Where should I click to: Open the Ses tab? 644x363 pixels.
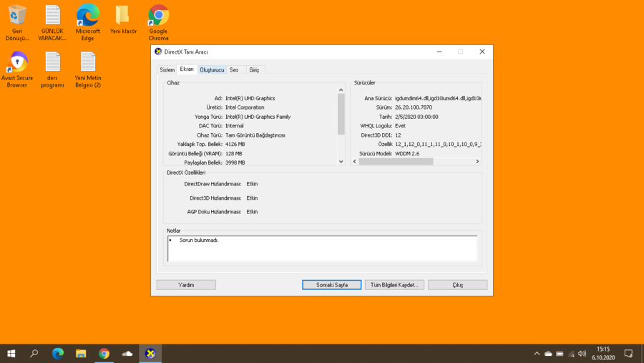coord(234,70)
